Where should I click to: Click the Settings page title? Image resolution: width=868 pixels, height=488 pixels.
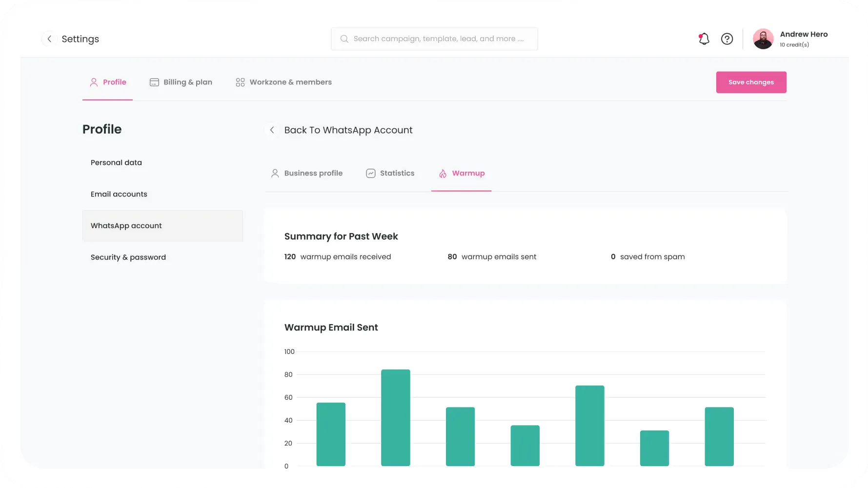point(80,39)
